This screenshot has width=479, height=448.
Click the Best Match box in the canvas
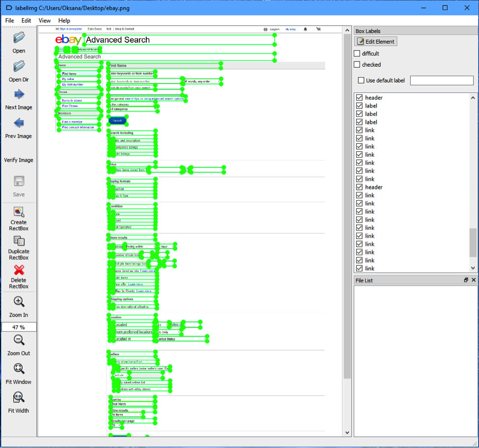(x=132, y=404)
